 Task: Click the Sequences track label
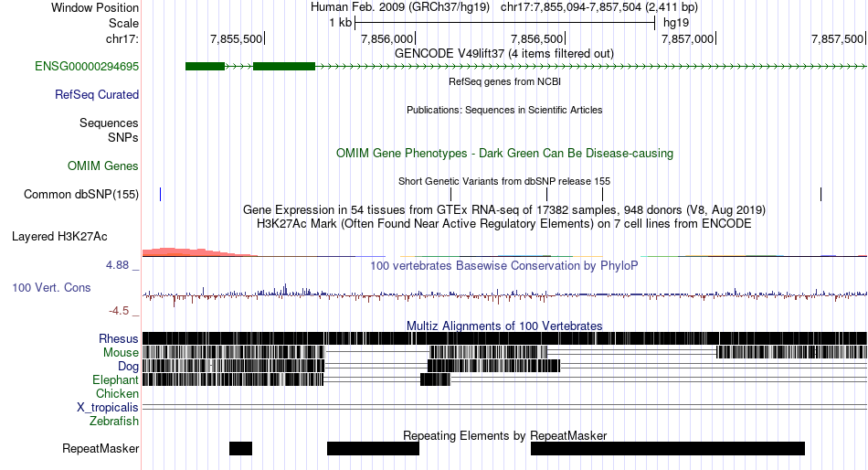pyautogui.click(x=109, y=123)
